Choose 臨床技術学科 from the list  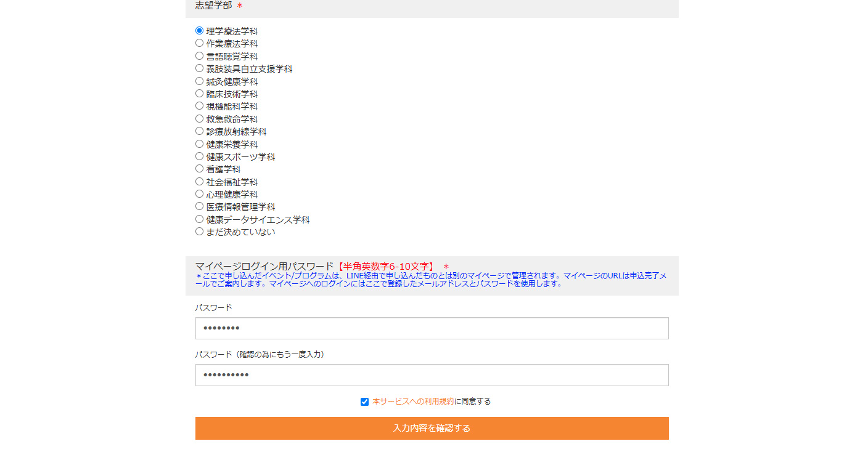coord(199,94)
